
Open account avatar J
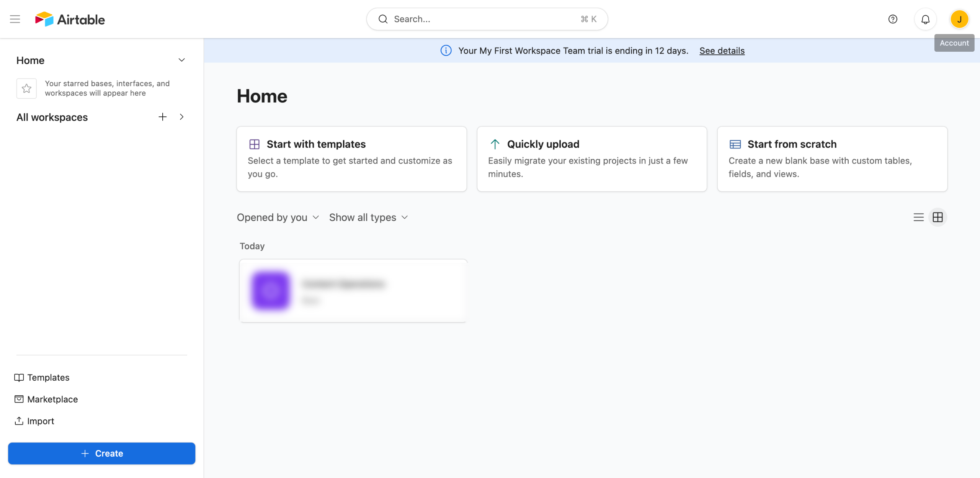959,19
